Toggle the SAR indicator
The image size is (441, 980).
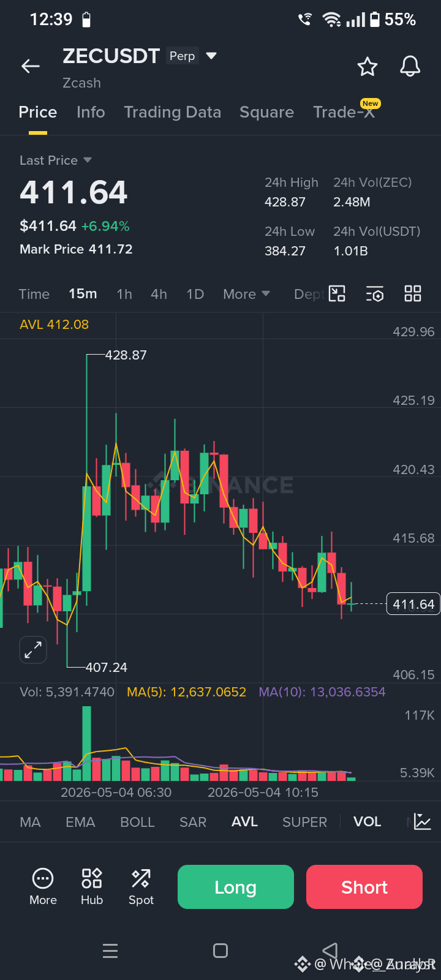click(193, 822)
